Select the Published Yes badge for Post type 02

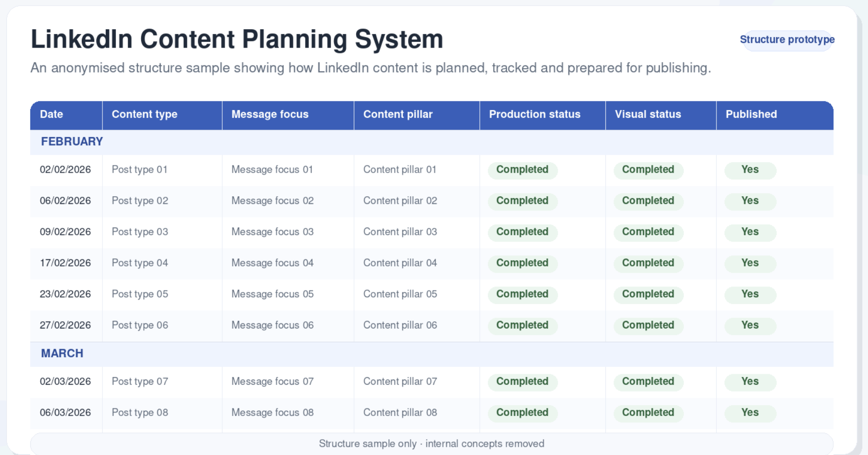[x=750, y=202]
